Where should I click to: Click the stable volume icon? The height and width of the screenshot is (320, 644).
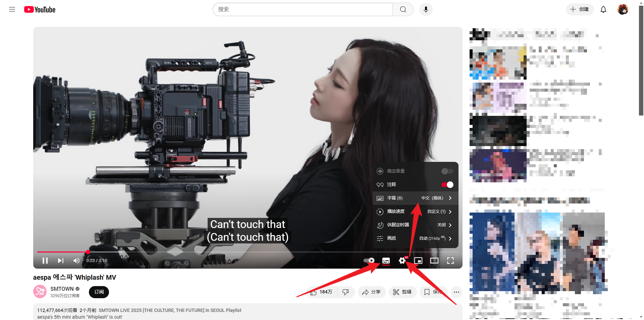click(x=380, y=171)
